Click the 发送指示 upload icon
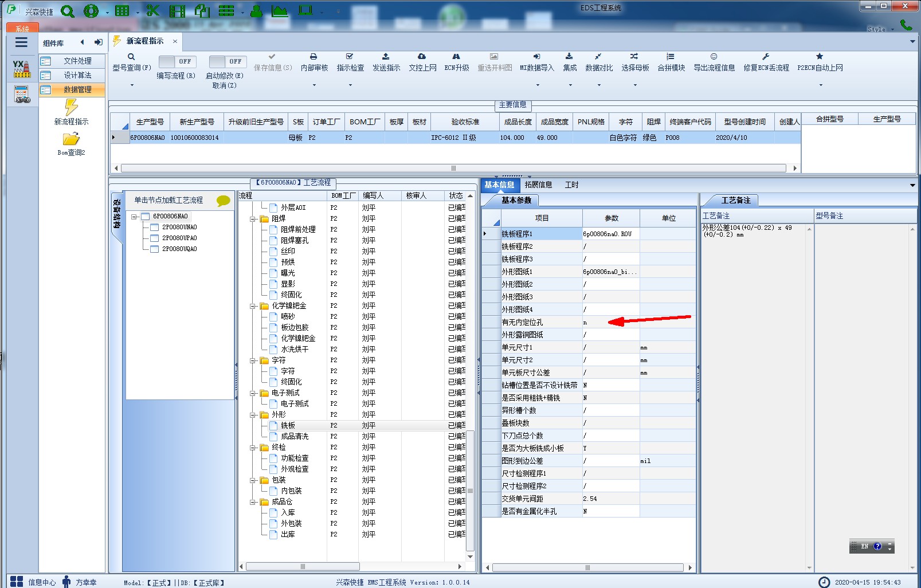This screenshot has width=921, height=588. point(386,57)
